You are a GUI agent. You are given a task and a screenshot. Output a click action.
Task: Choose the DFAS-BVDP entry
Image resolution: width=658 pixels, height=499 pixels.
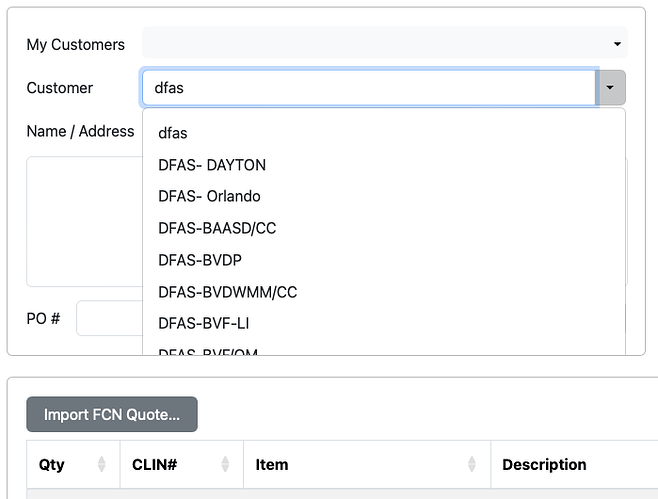[x=200, y=261]
